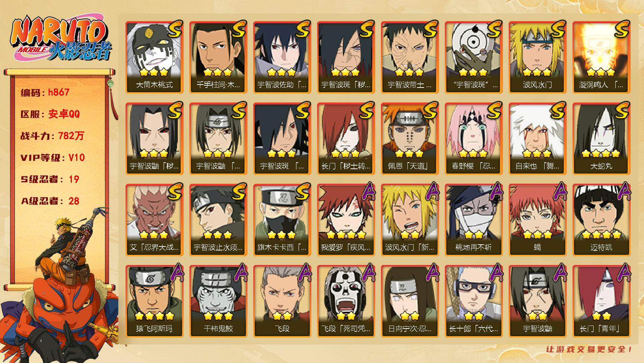This screenshot has width=644, height=363.
Task: Choose the 佩恩「天道」 card
Action: [x=410, y=139]
